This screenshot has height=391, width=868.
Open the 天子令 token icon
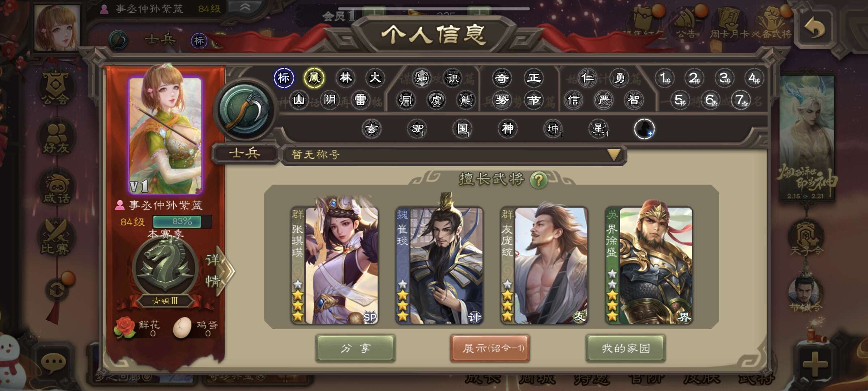click(x=806, y=238)
